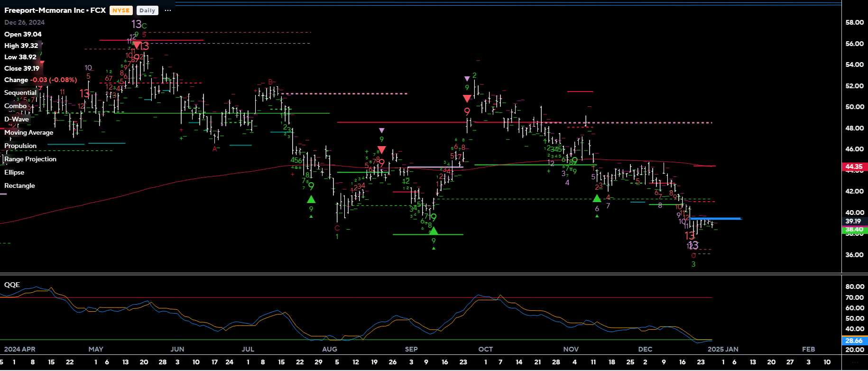868x371 pixels.
Task: Click the red down-triangle sell marker near Sep 23
Action: pyautogui.click(x=467, y=99)
